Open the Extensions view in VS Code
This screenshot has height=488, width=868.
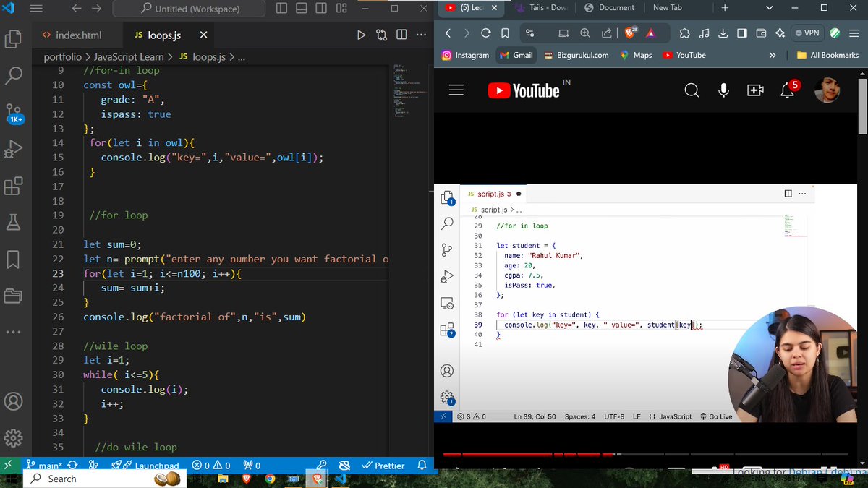coord(13,187)
